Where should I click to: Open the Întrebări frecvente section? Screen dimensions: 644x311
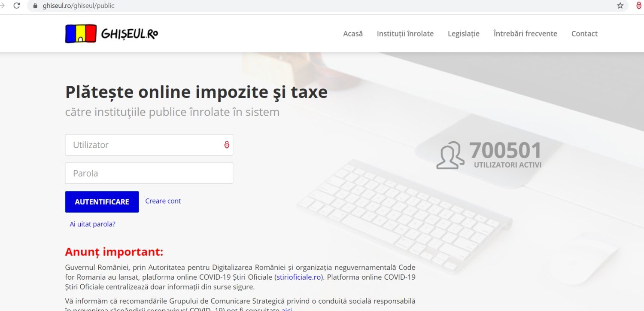pos(525,34)
